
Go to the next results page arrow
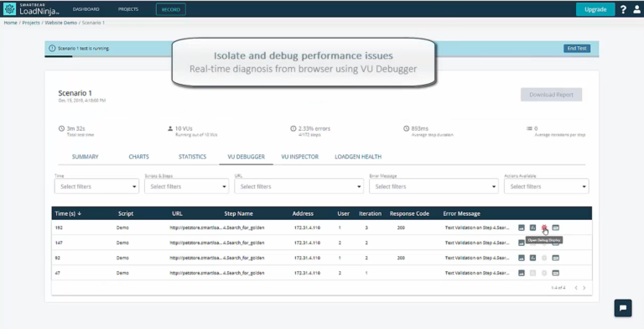point(584,288)
